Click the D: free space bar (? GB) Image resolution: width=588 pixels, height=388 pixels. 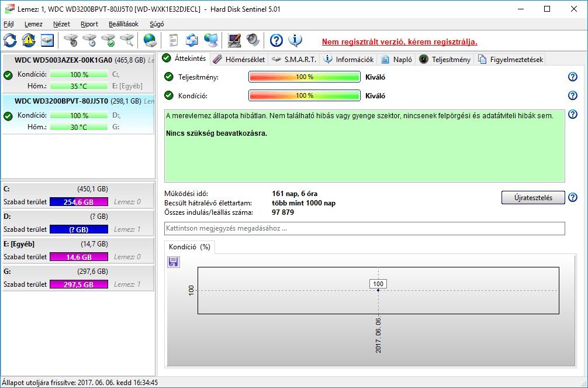pos(79,229)
